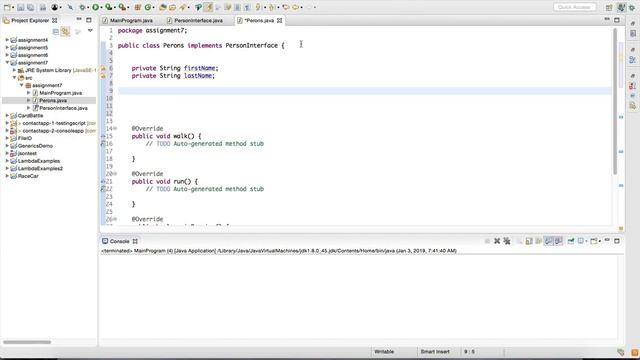Screen dimensions: 640x360
Task: Click Remove Launch X in Console
Action: pos(497,241)
